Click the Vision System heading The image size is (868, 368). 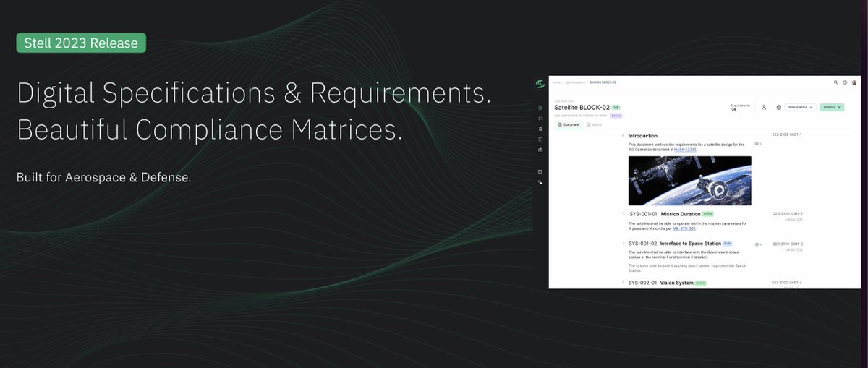click(677, 283)
